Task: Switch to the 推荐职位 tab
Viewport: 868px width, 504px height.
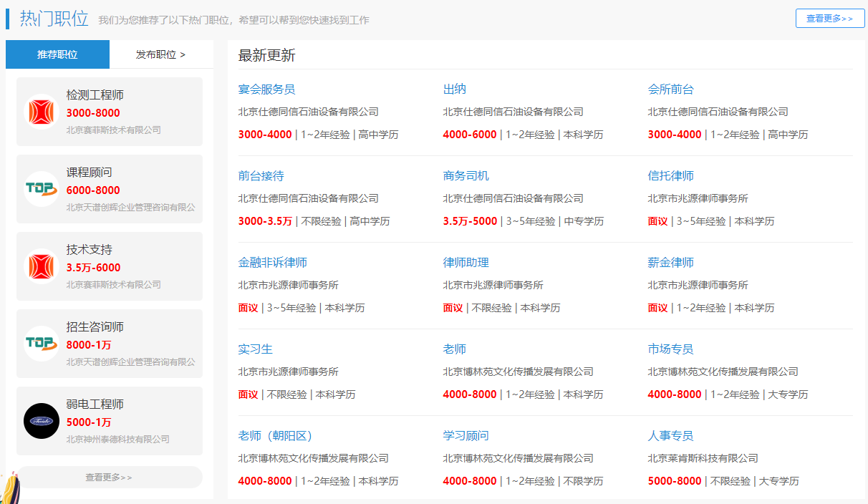Action: pyautogui.click(x=57, y=54)
